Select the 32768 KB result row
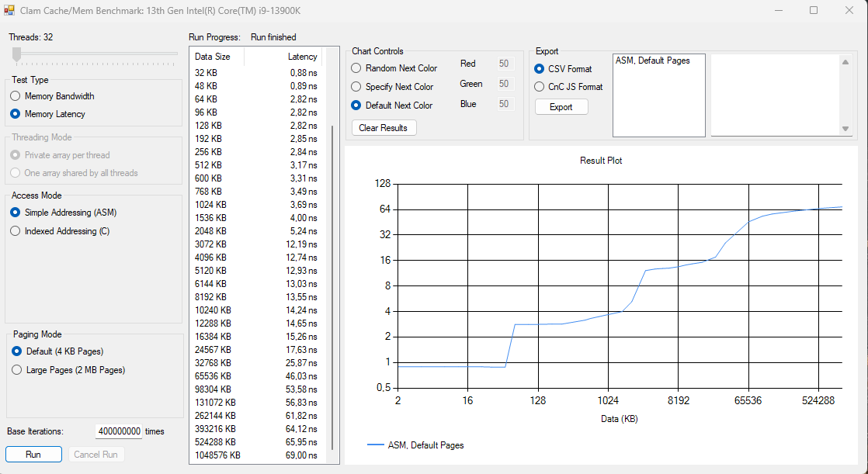Screen dimensions: 868x474 tap(256, 363)
